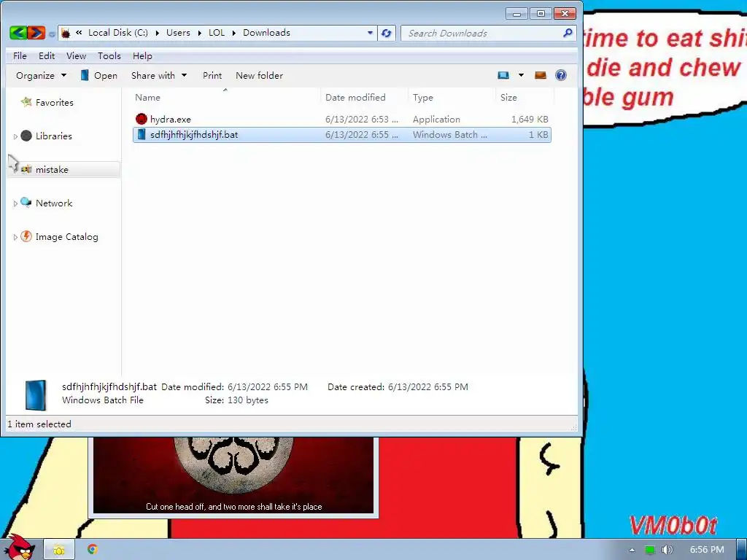Click the blue help question icon
The width and height of the screenshot is (747, 560).
point(561,75)
